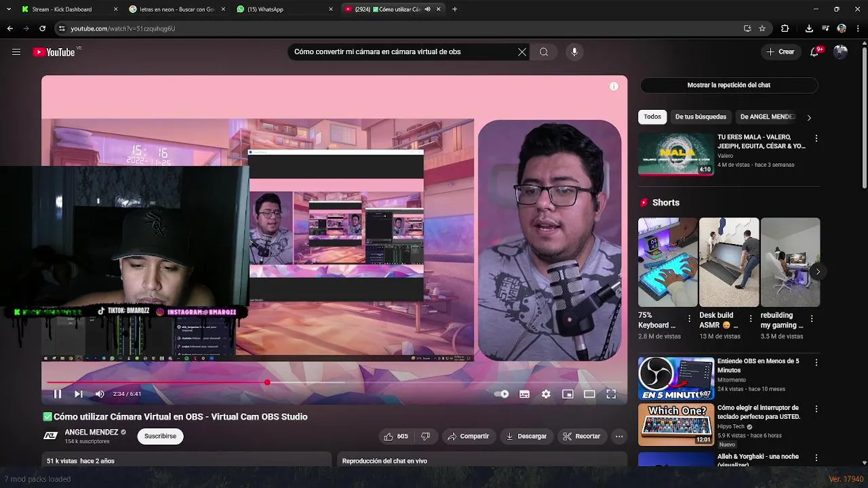Enable theater mode view
The image size is (868, 488).
coord(589,394)
